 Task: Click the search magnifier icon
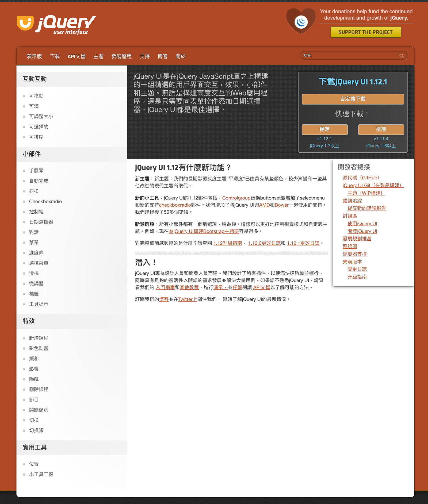point(402,56)
